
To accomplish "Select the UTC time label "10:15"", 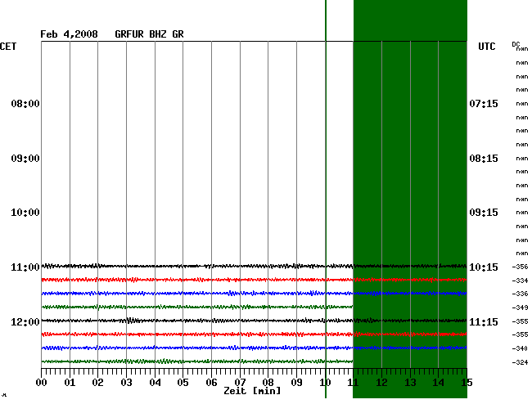I will click(x=484, y=267).
